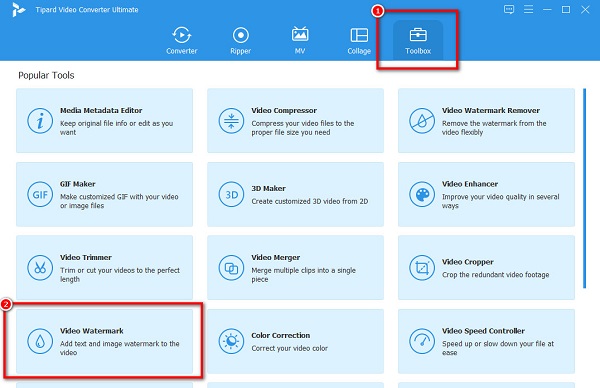Click the Video Merger icon
600x388 pixels.
tap(231, 268)
